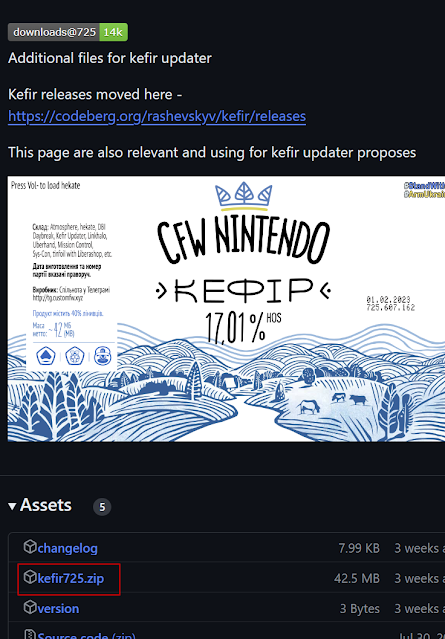Download Source code (zip)
The height and width of the screenshot is (639, 445).
pos(86,635)
